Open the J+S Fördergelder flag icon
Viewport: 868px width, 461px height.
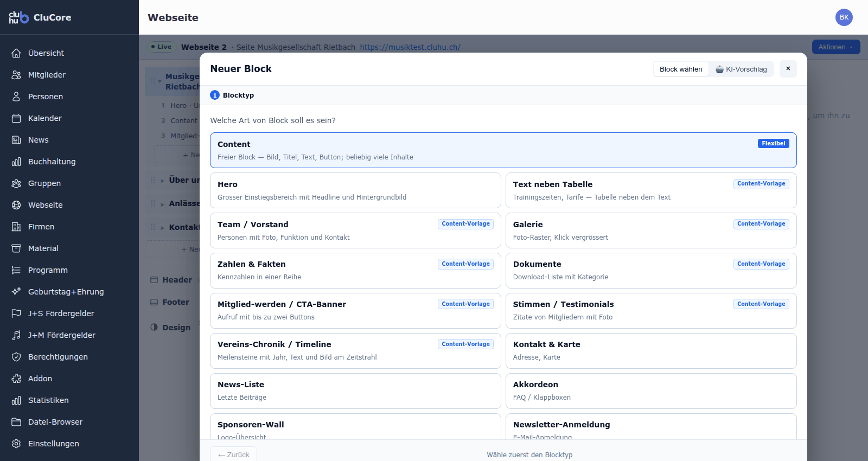pyautogui.click(x=16, y=313)
